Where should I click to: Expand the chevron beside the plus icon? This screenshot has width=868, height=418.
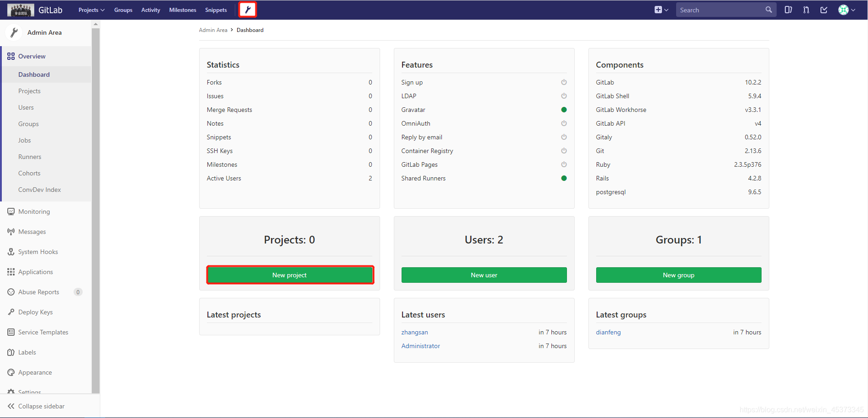pos(667,10)
